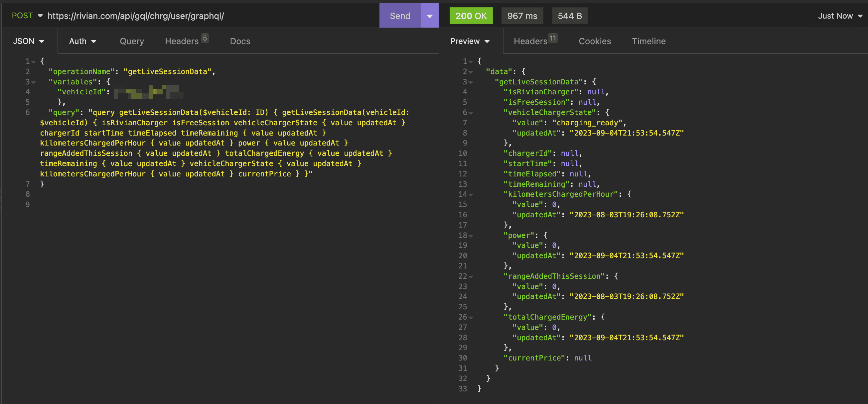Click the 967 ms response time badge
The height and width of the screenshot is (404, 868).
(522, 16)
